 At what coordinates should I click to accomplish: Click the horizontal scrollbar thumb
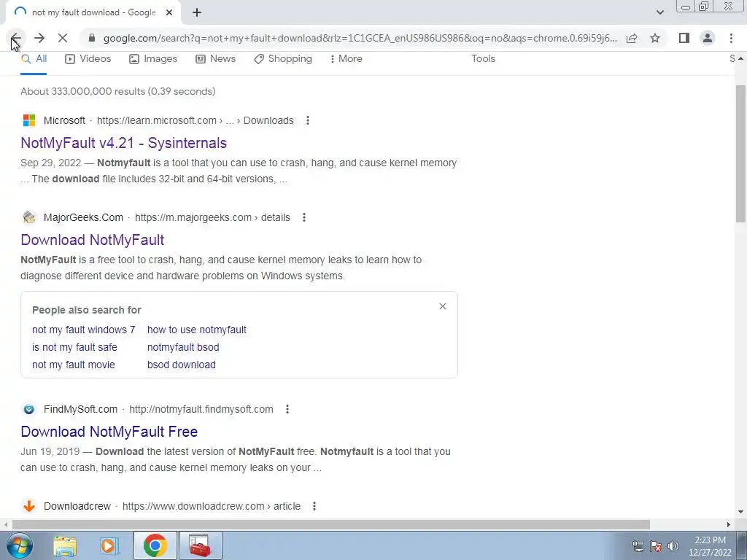[x=331, y=524]
